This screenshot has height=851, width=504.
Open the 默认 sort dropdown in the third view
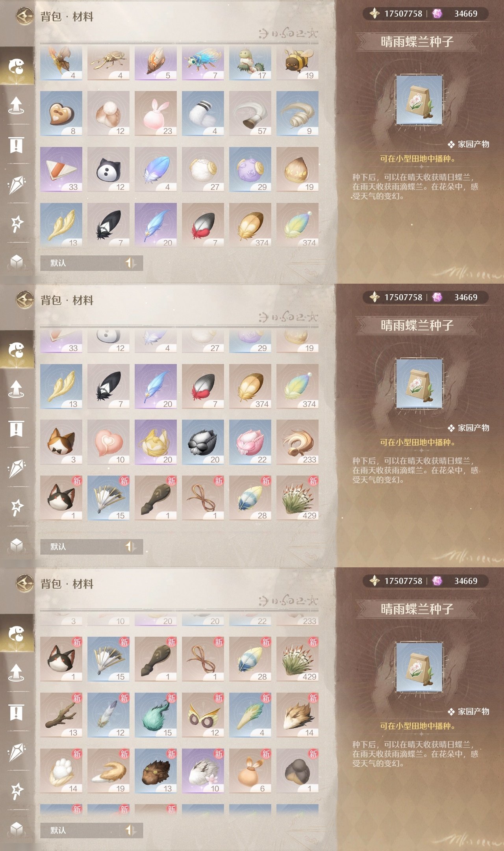click(x=80, y=830)
